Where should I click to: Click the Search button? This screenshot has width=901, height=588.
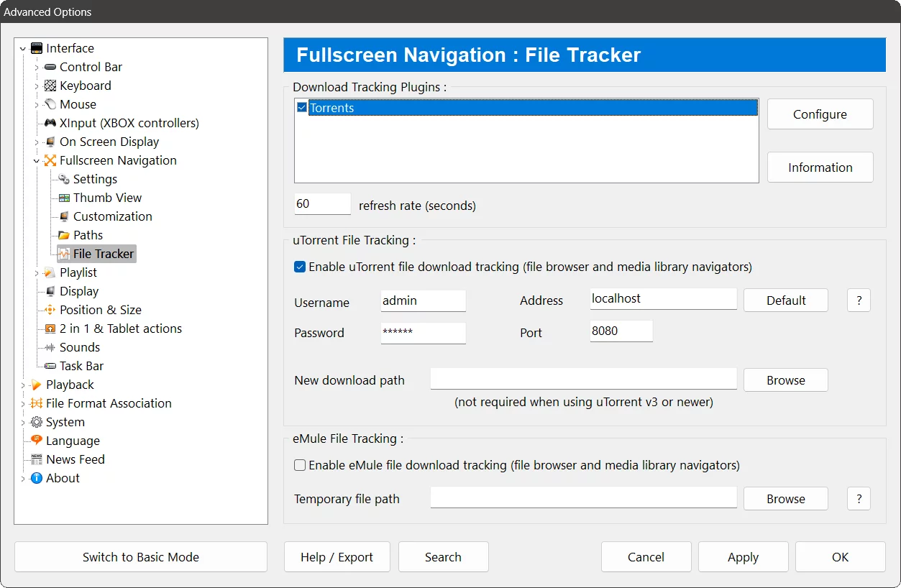point(443,557)
